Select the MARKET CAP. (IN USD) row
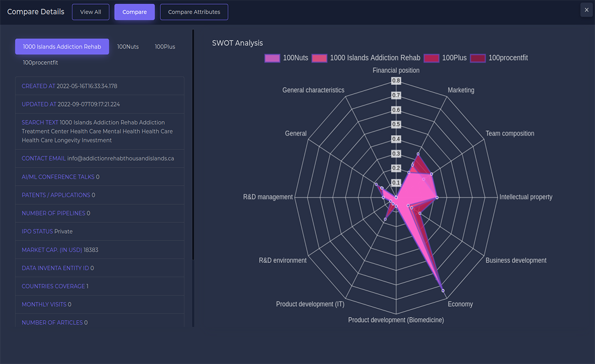This screenshot has height=364, width=595. (100, 250)
